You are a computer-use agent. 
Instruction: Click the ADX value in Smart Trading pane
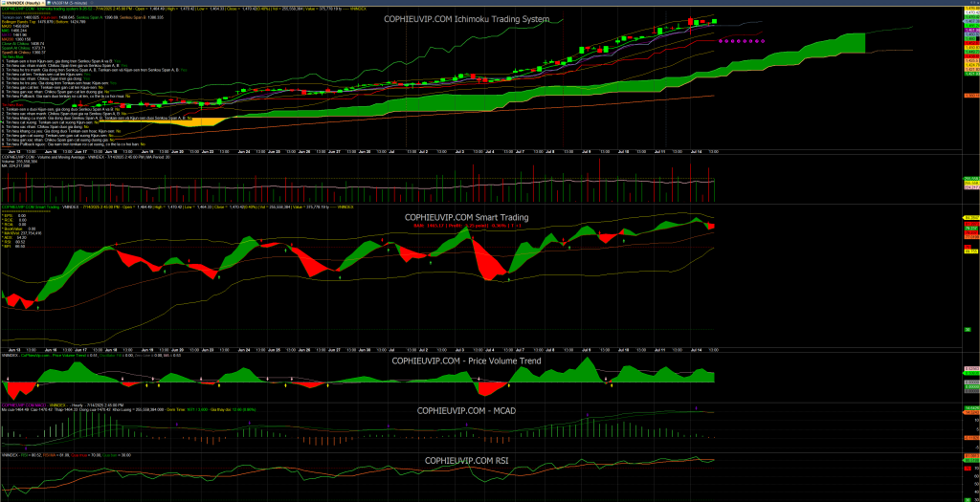point(15,237)
